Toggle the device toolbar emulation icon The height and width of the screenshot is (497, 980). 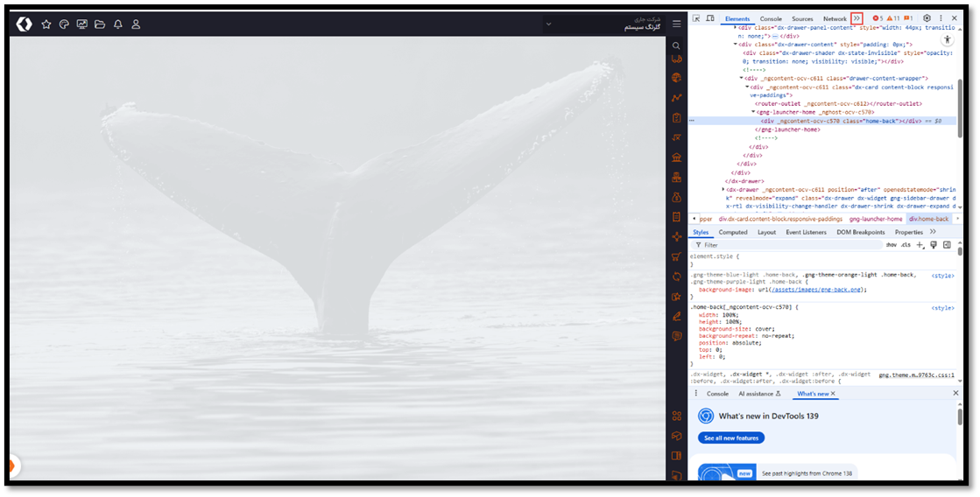709,18
